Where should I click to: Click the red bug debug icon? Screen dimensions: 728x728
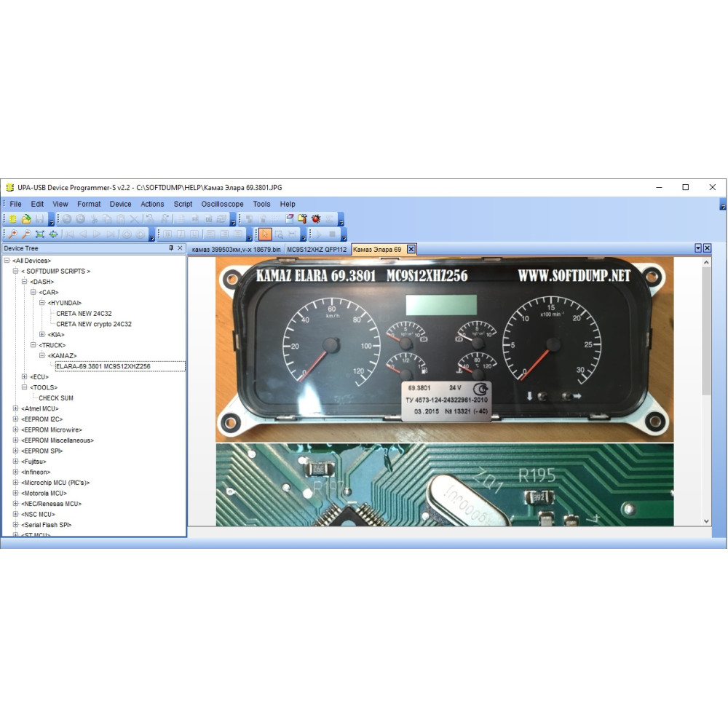(316, 218)
